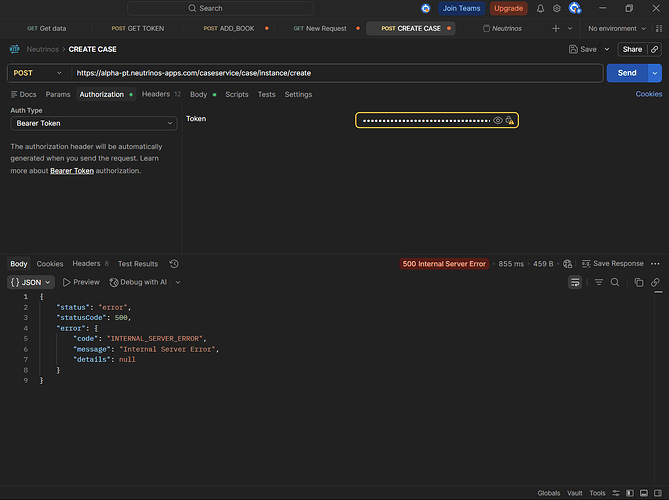Screen dimensions: 669x500
Task: Switch to the ADD_BOOK request tab
Action: click(229, 29)
